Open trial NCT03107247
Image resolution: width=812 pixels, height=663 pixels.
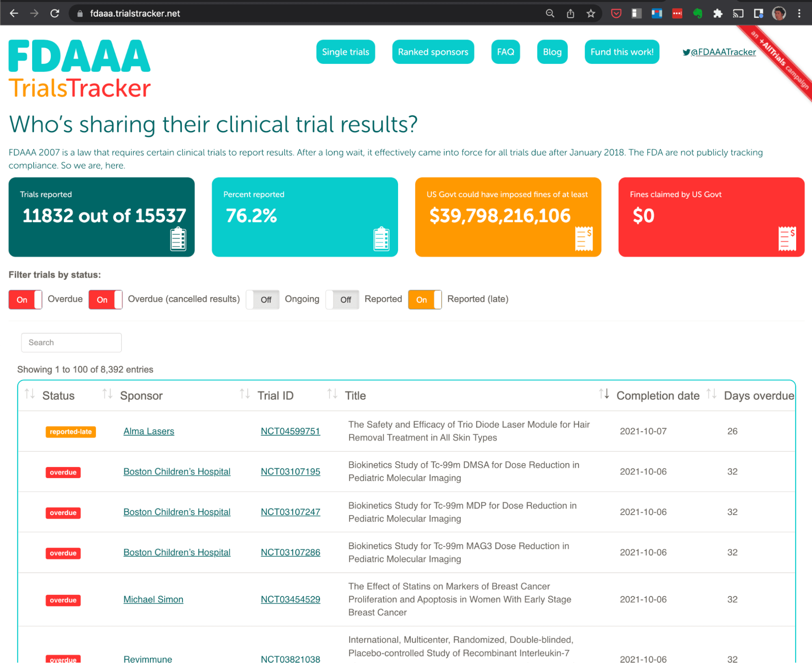(290, 512)
